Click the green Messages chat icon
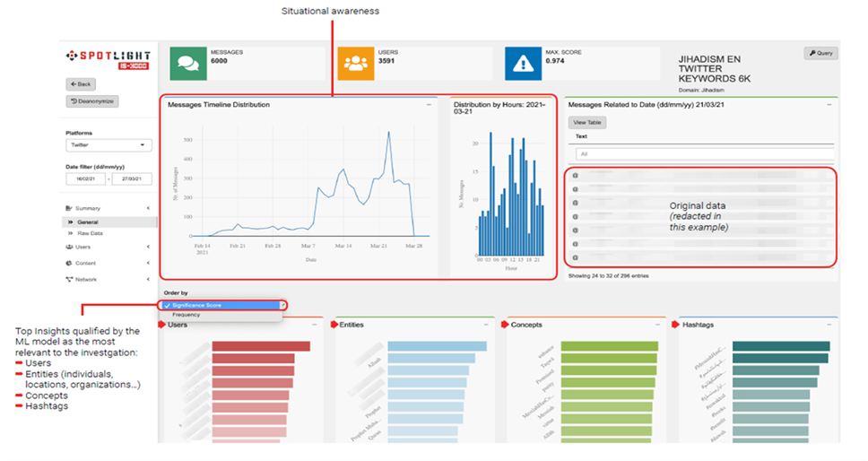 click(x=188, y=64)
